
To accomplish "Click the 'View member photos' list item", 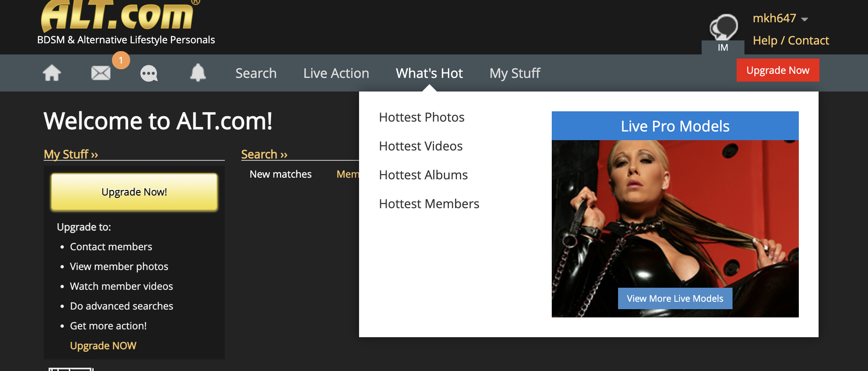I will (119, 266).
